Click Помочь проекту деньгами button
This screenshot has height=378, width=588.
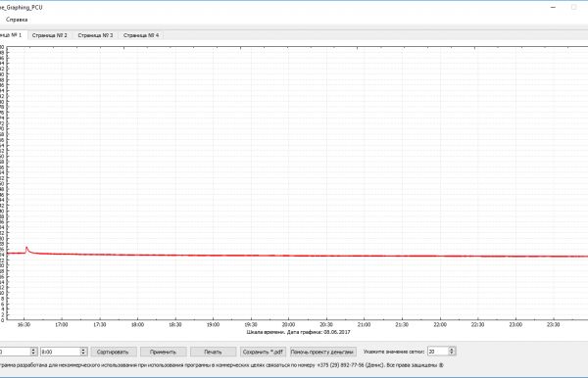[x=322, y=352]
